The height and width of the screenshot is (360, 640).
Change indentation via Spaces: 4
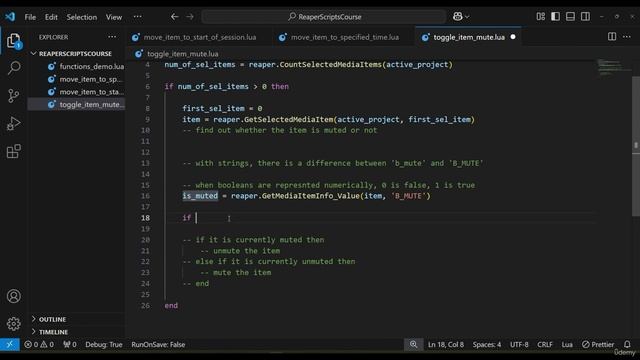point(487,344)
